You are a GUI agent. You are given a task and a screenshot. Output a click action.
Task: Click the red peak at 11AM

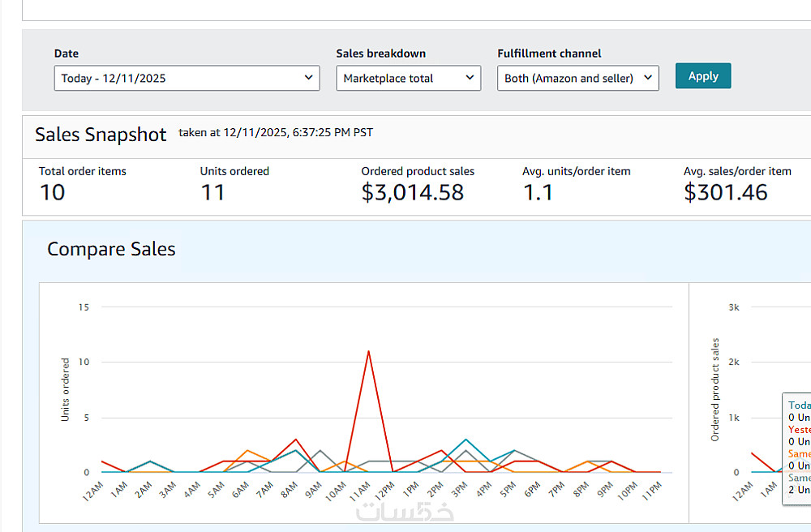pyautogui.click(x=369, y=351)
